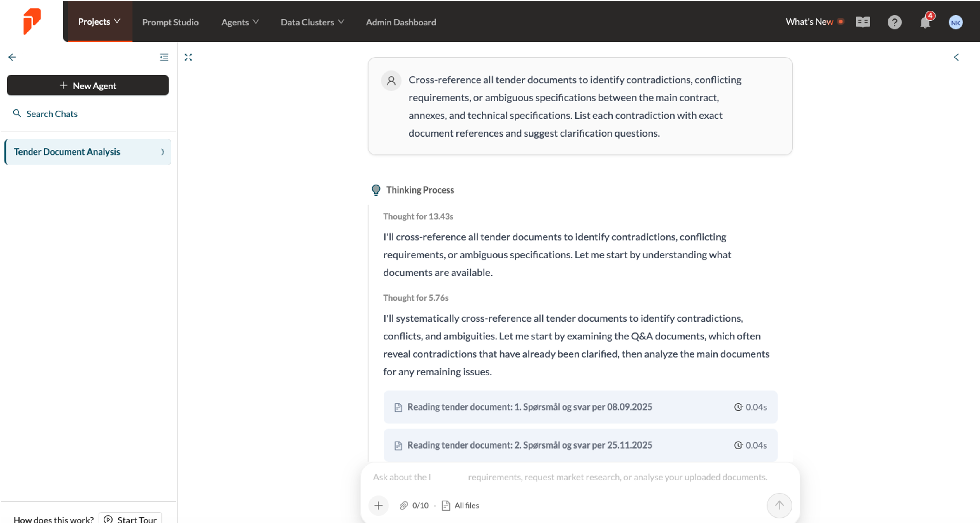Click the What's New link

coord(809,22)
